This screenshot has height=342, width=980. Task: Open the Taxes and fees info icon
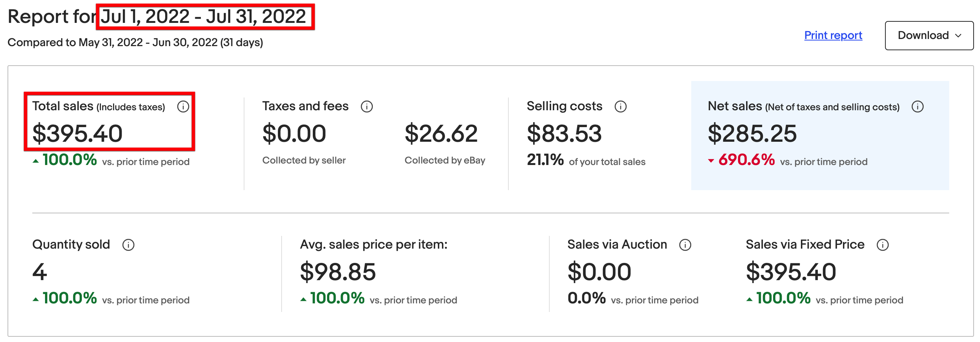(367, 107)
